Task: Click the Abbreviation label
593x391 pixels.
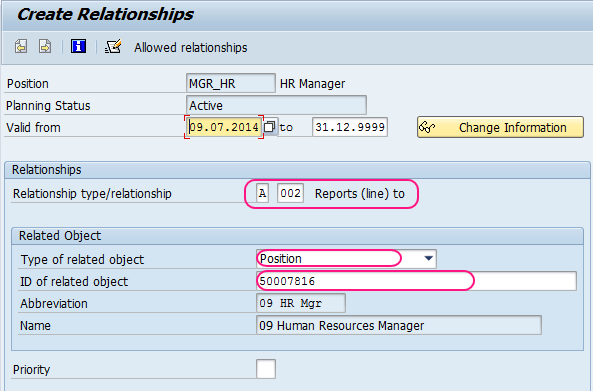Action: pos(54,304)
